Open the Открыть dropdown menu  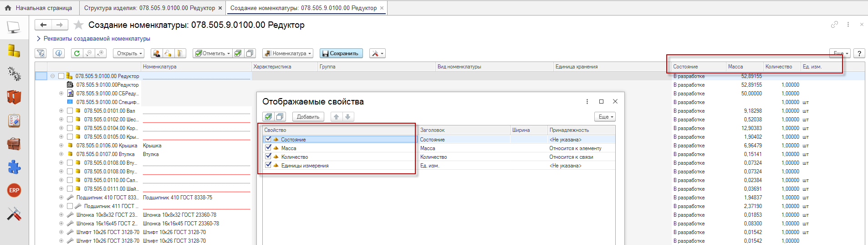tap(129, 53)
